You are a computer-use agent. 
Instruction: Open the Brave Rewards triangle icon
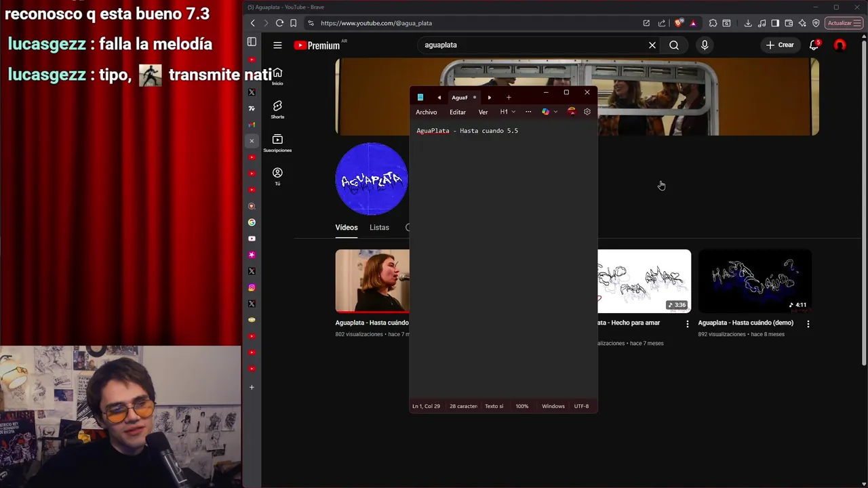[x=693, y=23]
